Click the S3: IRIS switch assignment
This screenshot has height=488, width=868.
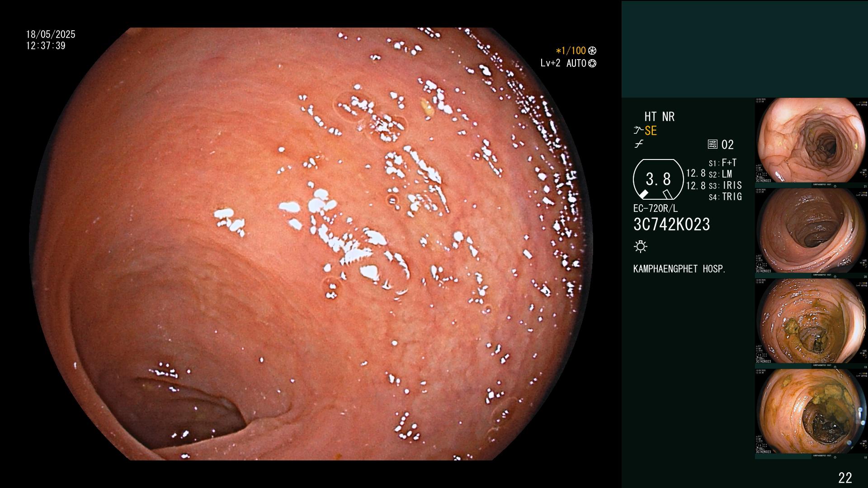click(x=725, y=185)
